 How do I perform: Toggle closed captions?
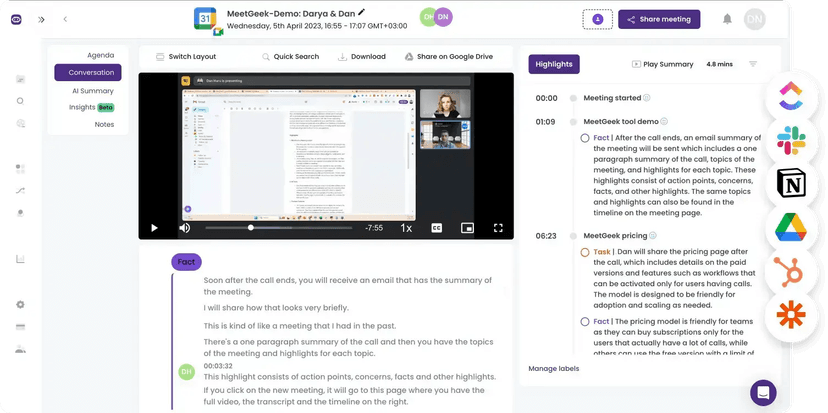(x=436, y=228)
